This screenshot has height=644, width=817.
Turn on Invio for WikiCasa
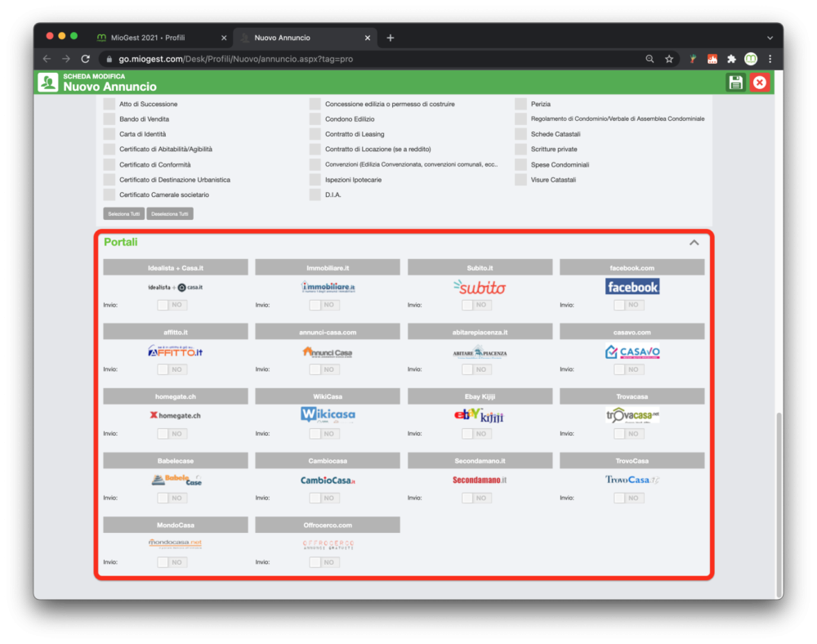point(324,433)
